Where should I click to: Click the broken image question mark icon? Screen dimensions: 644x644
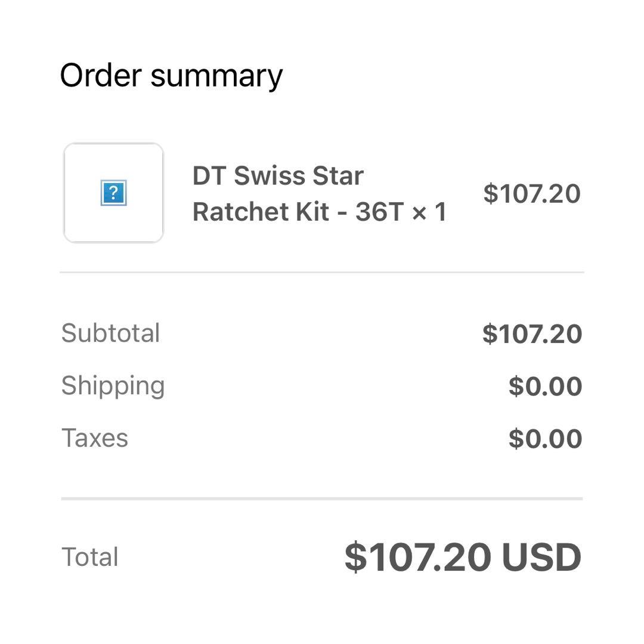point(113,194)
